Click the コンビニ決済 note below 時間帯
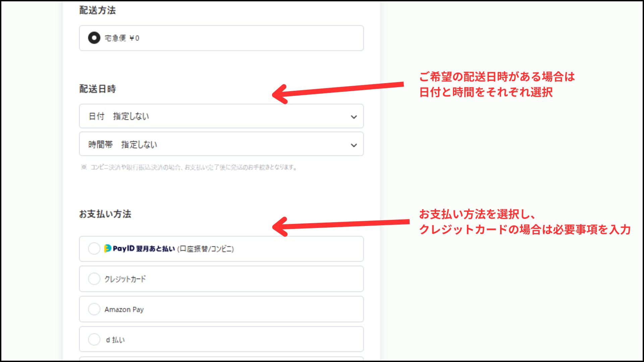The width and height of the screenshot is (644, 362). coord(189,167)
